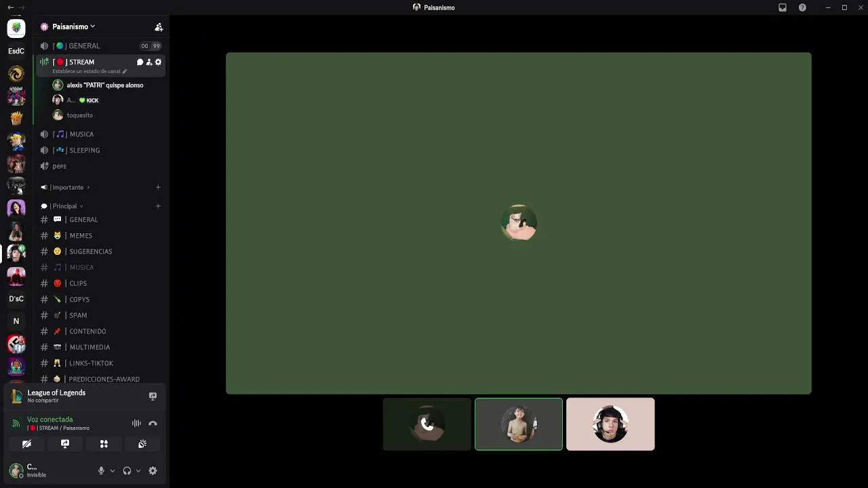Toggle headphone deafen
The height and width of the screenshot is (488, 868).
127,471
